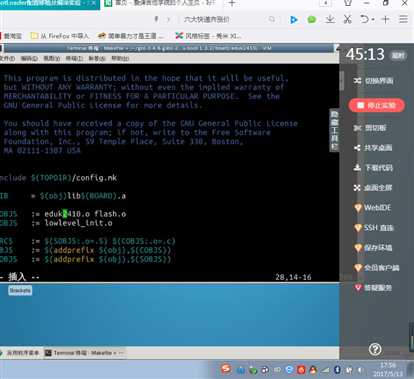Click the extend time button beside the timer
414x379 pixels.
pyautogui.click(x=398, y=55)
